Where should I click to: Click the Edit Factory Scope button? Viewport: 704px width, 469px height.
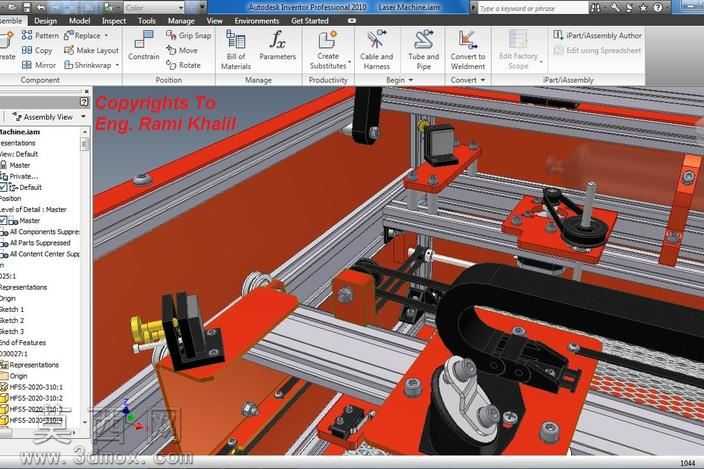[x=519, y=49]
